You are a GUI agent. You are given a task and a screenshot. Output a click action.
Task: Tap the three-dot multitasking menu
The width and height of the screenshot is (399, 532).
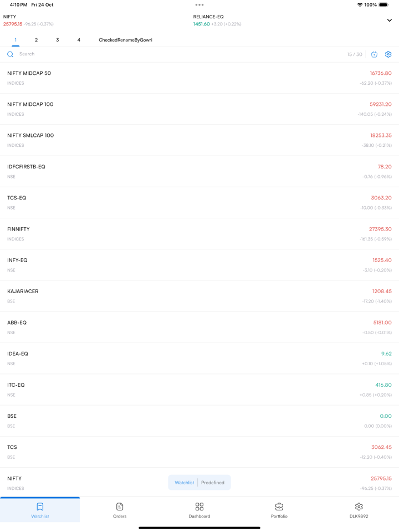click(x=199, y=5)
